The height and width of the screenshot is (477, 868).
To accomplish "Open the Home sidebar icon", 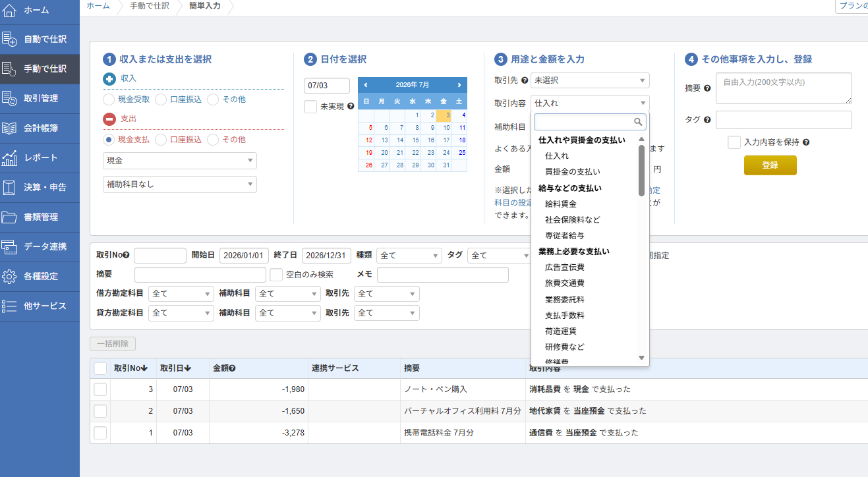I will coord(9,10).
